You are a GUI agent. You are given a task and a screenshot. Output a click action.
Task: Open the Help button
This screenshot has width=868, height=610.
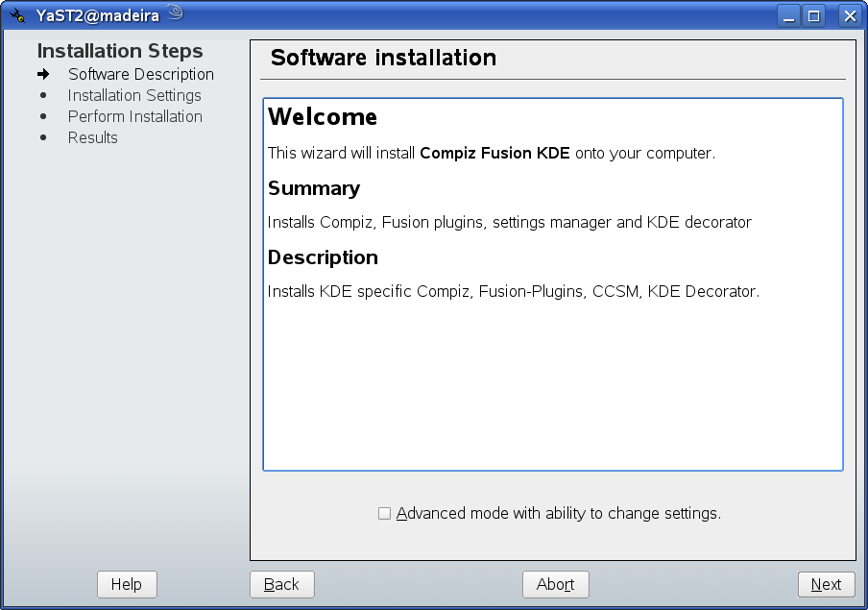point(127,584)
